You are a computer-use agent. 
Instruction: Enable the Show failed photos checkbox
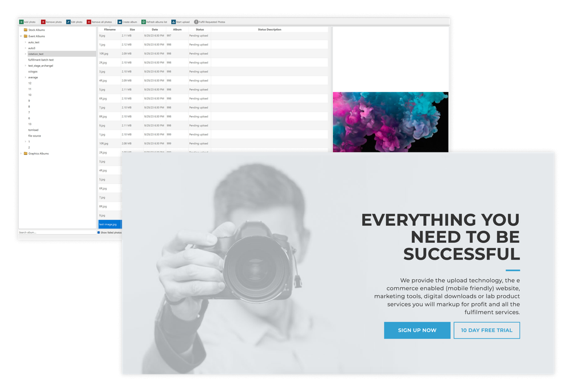98,233
